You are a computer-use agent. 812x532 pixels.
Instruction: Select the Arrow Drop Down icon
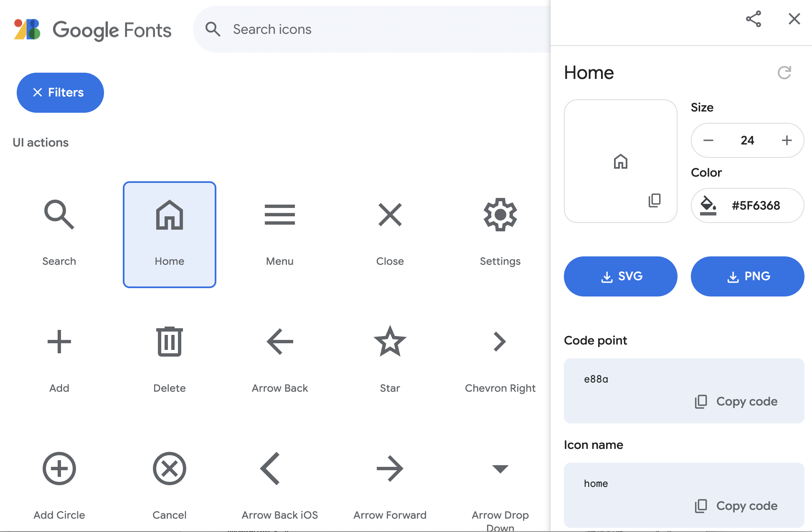500,469
